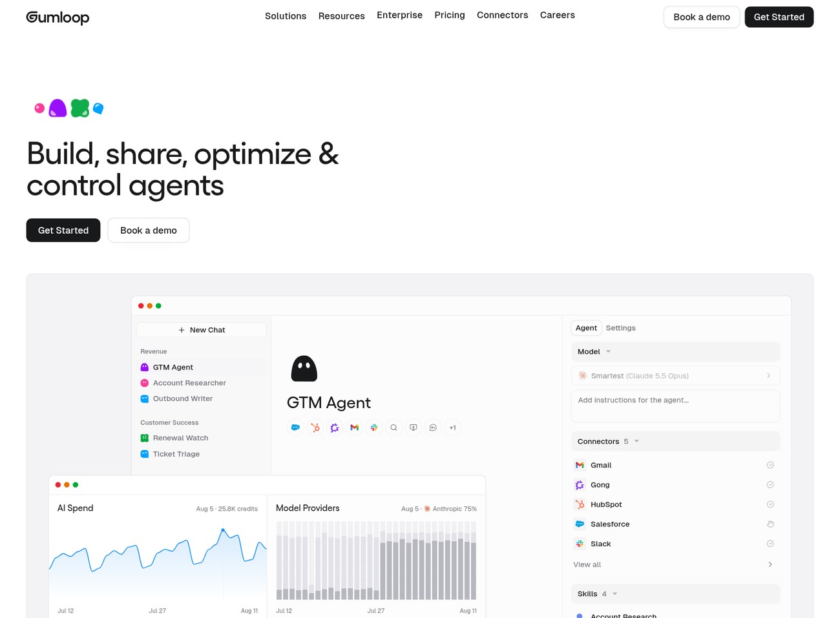The height and width of the screenshot is (618, 840).
Task: Click the HubSpot icon under GTM Agent
Action: [315, 427]
